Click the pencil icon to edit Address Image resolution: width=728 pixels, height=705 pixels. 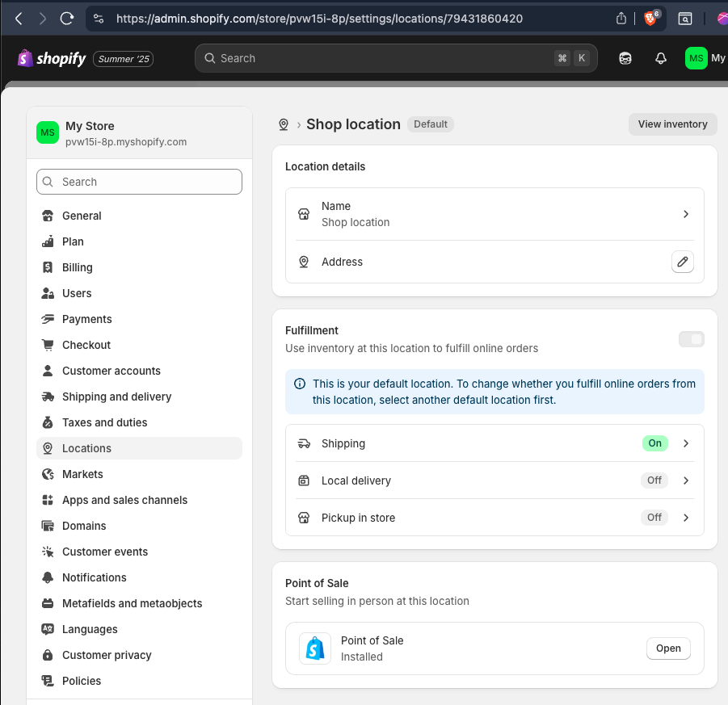pyautogui.click(x=682, y=262)
